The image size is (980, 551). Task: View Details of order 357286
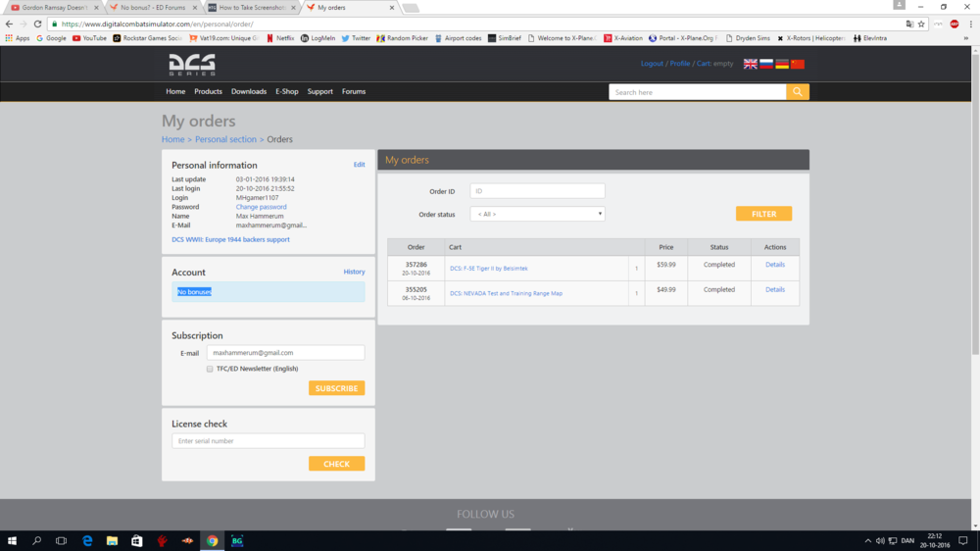(x=775, y=265)
